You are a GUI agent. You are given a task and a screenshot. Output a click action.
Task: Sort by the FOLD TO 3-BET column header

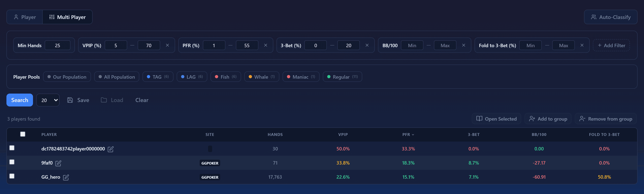tap(604, 135)
